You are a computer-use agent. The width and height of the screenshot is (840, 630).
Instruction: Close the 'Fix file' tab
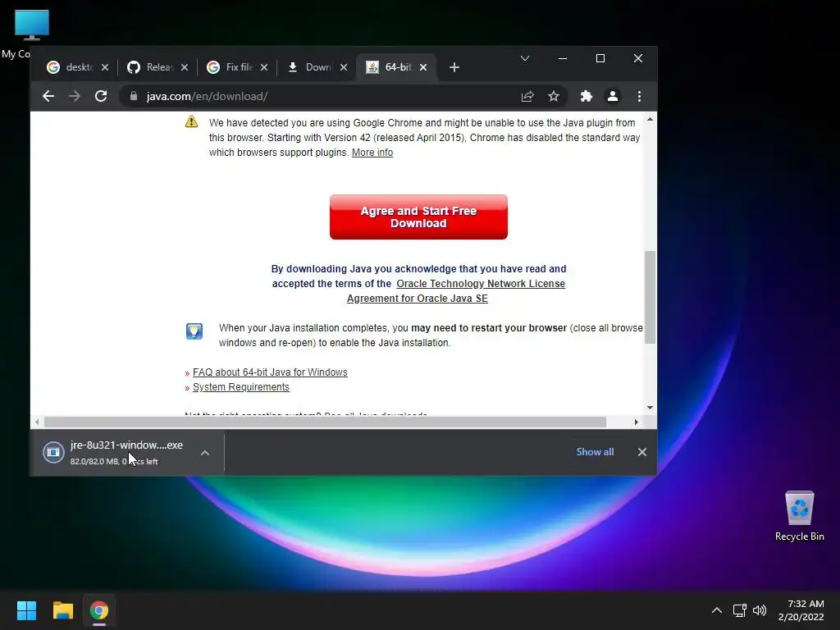[x=264, y=67]
